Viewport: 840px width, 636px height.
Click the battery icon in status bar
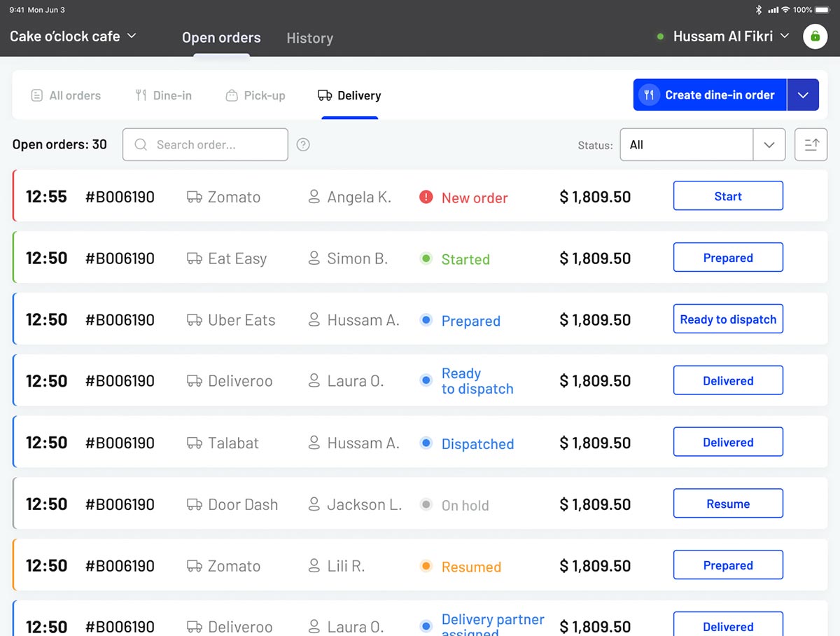pyautogui.click(x=822, y=10)
